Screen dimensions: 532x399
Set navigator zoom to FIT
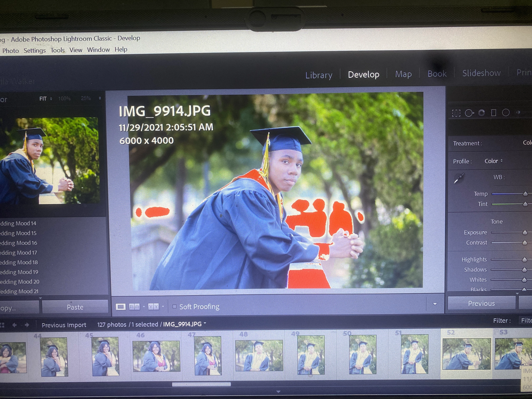coord(43,99)
